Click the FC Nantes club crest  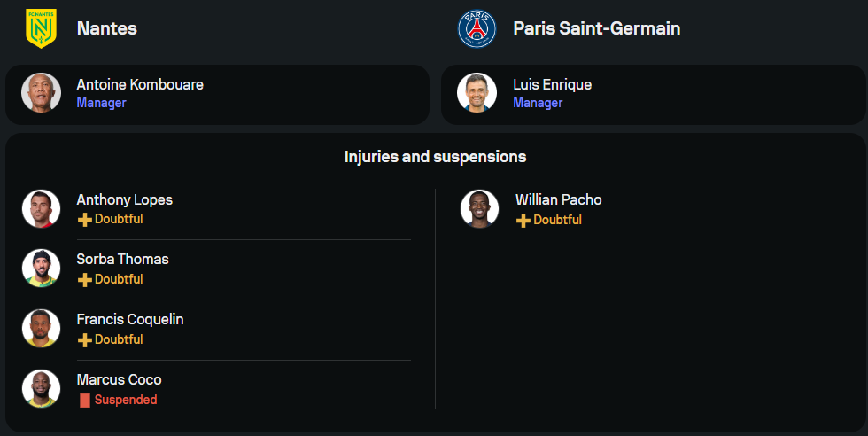tap(41, 28)
